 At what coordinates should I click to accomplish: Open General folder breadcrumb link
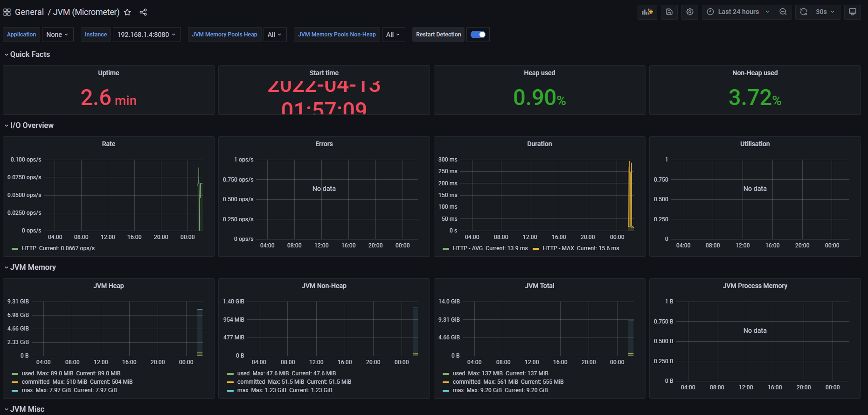click(29, 12)
